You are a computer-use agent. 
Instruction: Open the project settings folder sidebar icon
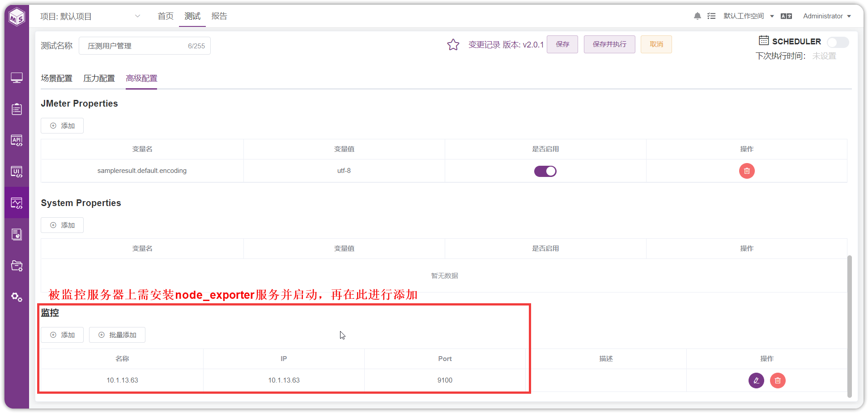[x=17, y=266]
